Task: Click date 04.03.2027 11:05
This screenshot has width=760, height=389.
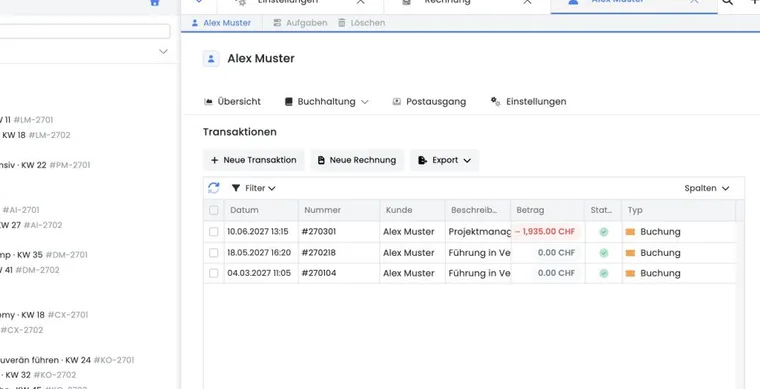Action: pyautogui.click(x=259, y=273)
